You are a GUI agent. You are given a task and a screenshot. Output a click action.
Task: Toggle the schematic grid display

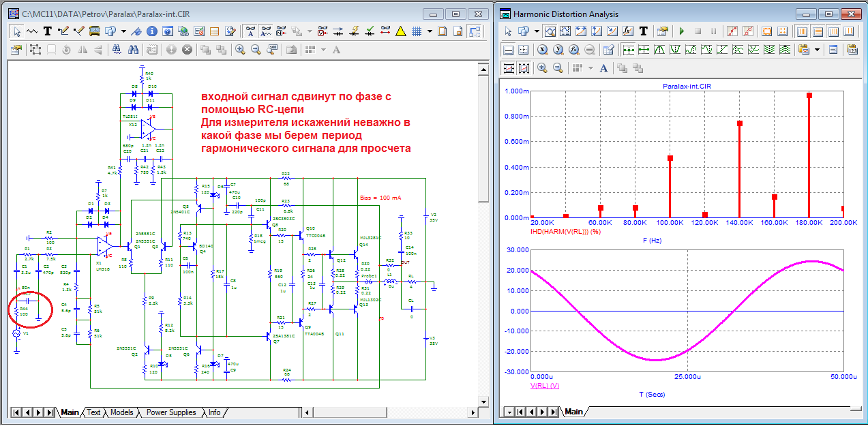417,31
